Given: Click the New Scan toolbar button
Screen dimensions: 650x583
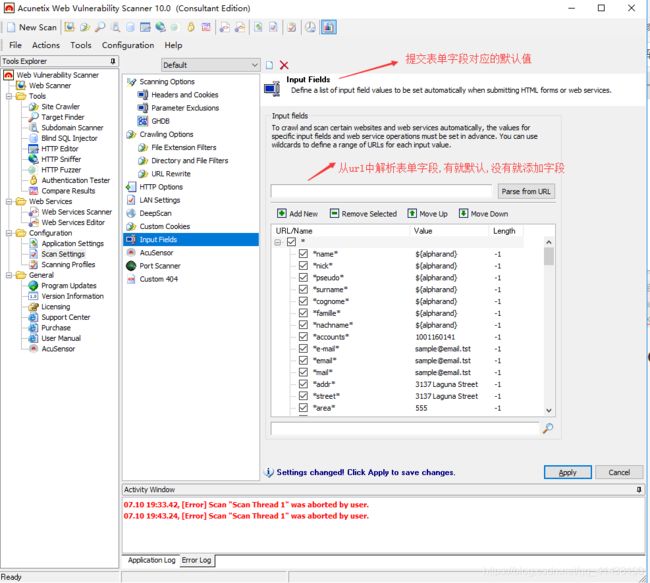Looking at the screenshot, I should pos(32,27).
